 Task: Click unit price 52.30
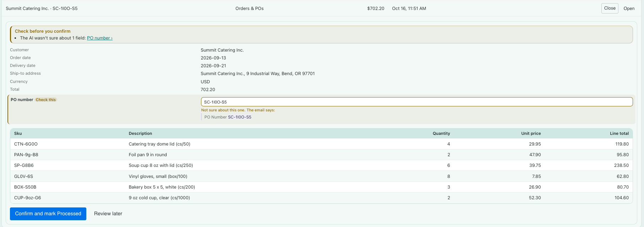tap(535, 198)
